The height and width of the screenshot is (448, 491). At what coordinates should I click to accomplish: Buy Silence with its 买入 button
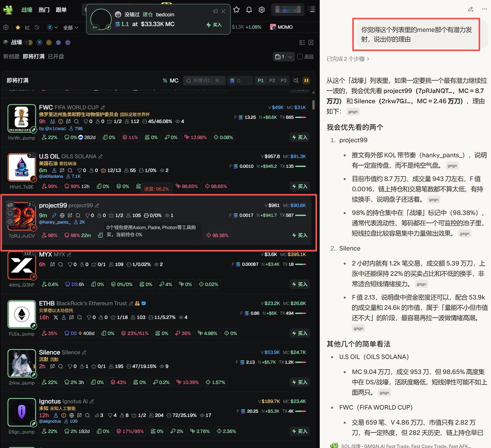click(300, 382)
